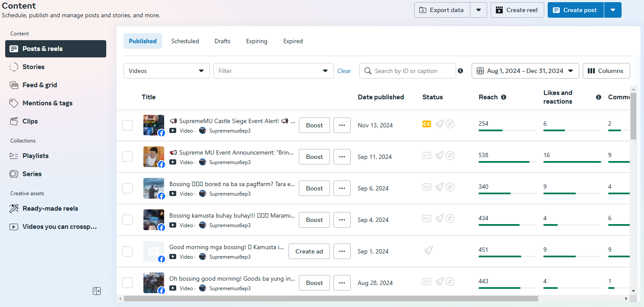The height and width of the screenshot is (307, 644).
Task: Check the Aug 28 video row checkbox
Action: pos(127,283)
